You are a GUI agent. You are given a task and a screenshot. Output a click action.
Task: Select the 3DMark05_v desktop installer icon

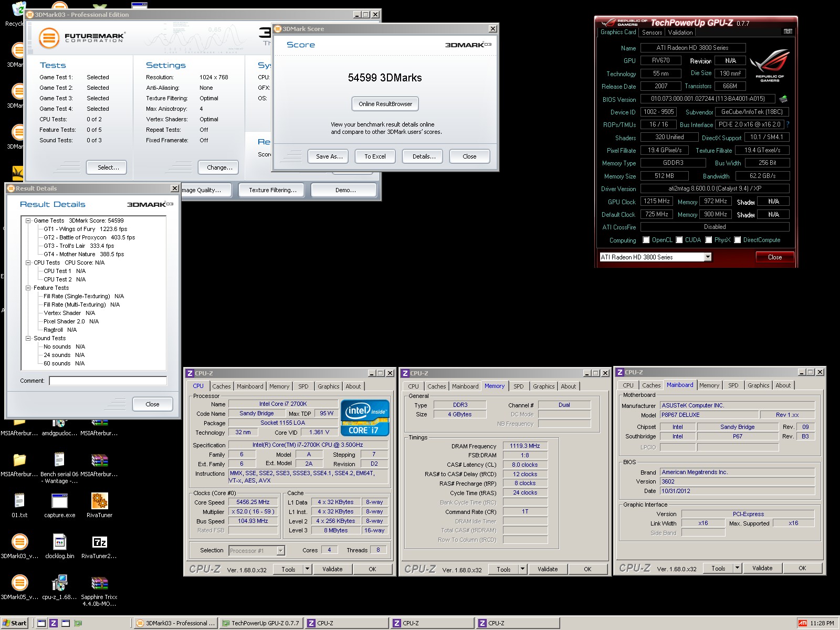(19, 583)
